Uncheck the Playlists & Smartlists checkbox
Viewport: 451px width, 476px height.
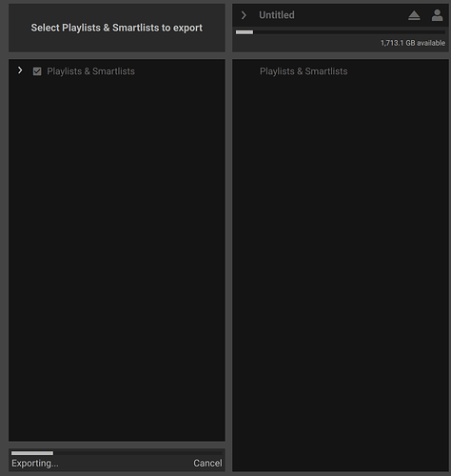(x=37, y=71)
